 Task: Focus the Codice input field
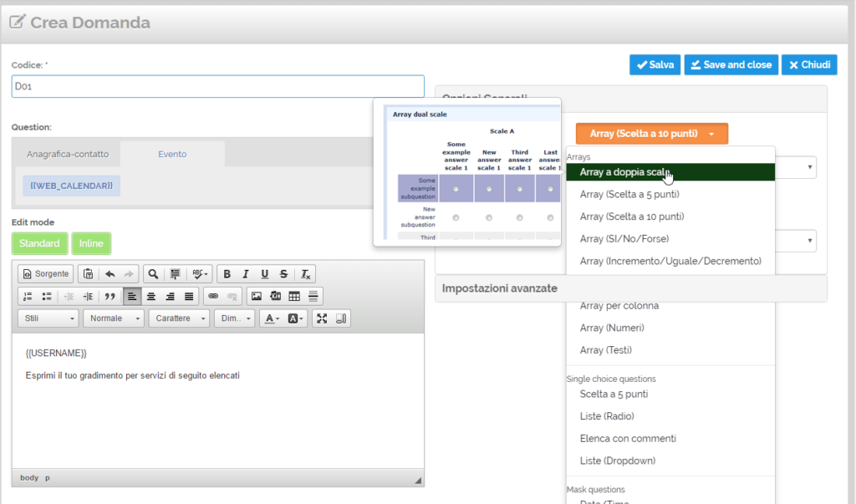(x=218, y=86)
